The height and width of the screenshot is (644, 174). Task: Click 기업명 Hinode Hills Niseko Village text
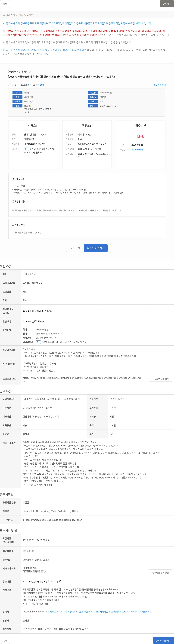point(50,511)
